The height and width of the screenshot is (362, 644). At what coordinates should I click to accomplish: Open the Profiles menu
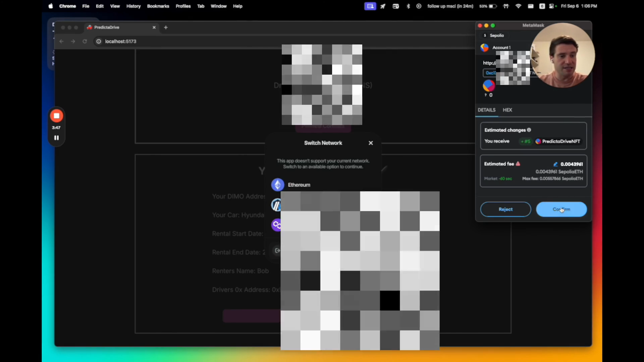click(183, 6)
